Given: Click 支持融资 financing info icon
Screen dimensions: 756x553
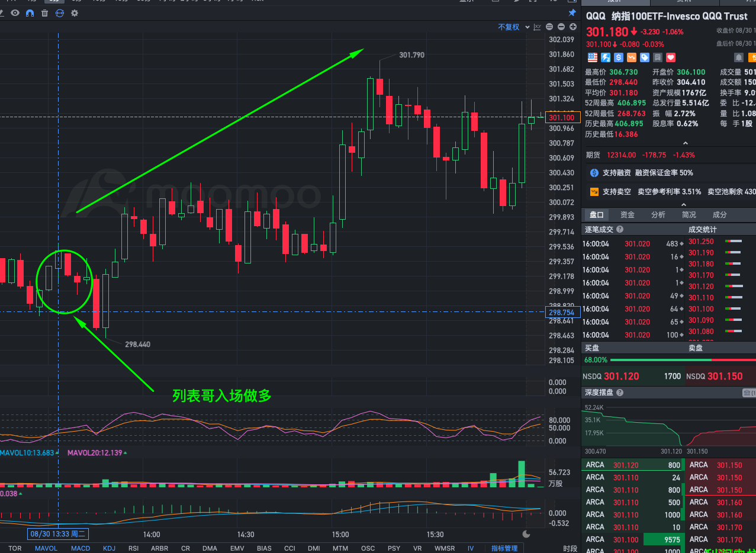Looking at the screenshot, I should [x=594, y=173].
